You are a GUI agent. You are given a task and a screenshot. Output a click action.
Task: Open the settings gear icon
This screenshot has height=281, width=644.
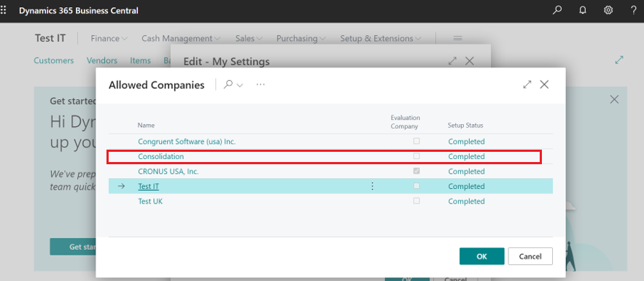click(608, 11)
